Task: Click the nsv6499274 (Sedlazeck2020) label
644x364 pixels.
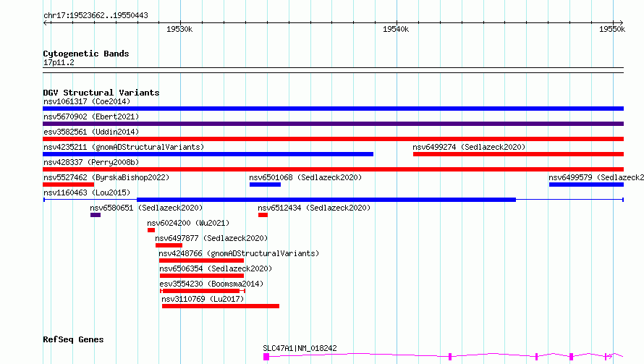Action: [x=469, y=147]
